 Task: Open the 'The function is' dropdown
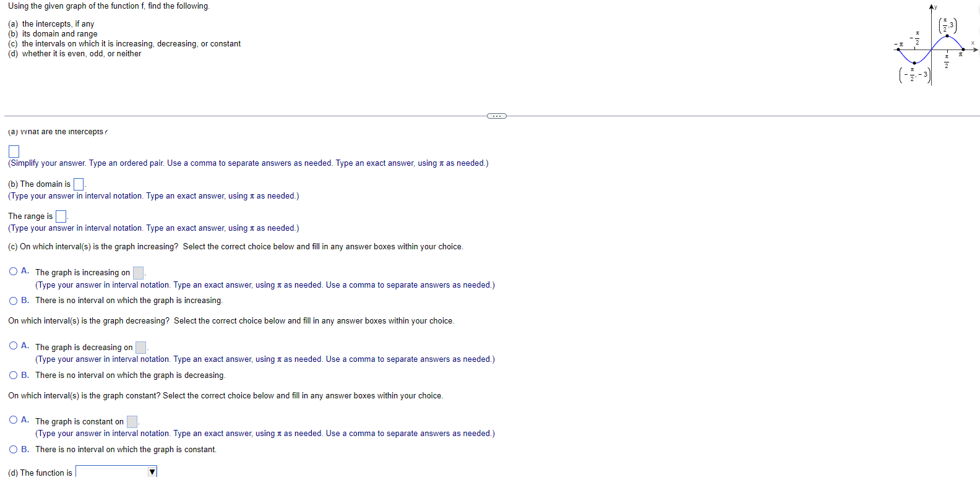click(x=116, y=472)
